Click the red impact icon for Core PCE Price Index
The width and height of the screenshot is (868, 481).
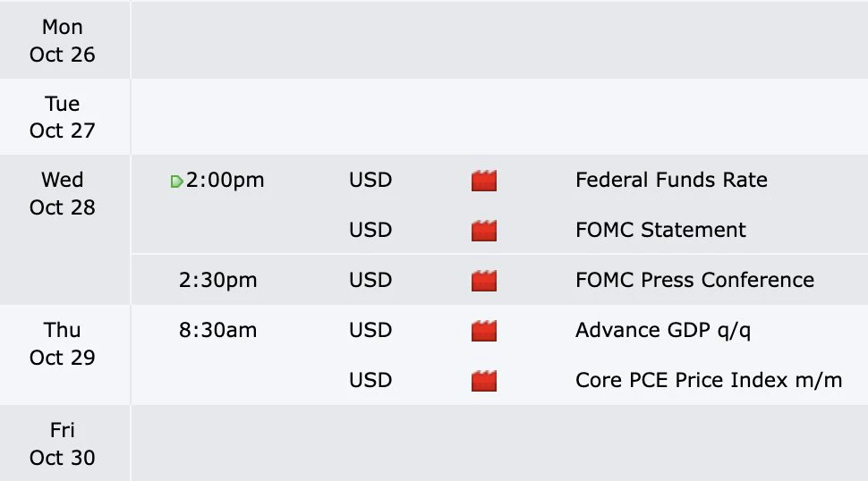pos(484,380)
